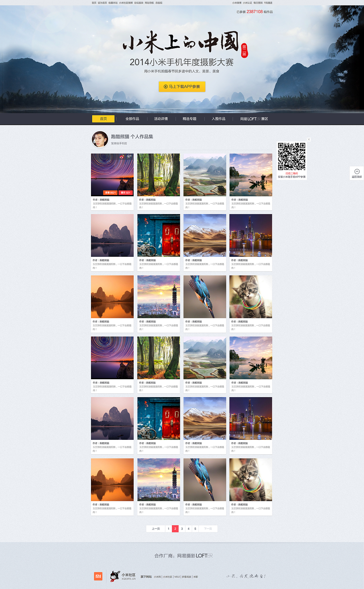
Task: Share star trail photo to Tencent Weibo
Action: (129, 157)
